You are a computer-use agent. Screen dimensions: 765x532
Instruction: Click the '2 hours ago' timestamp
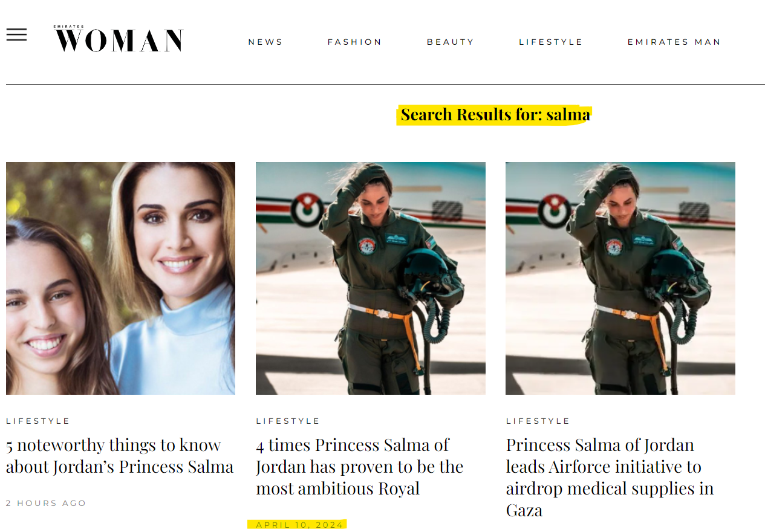coord(47,503)
